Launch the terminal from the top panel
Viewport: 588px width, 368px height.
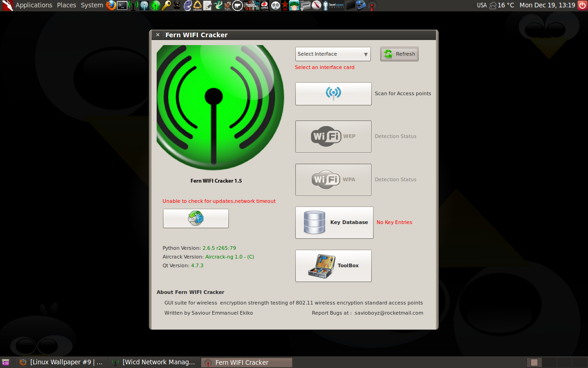122,5
